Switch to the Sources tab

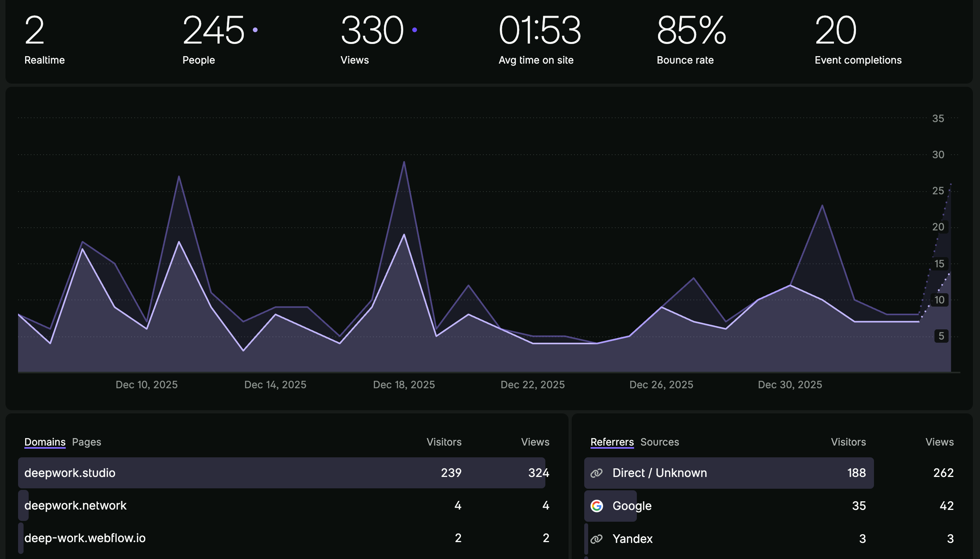[x=660, y=442]
